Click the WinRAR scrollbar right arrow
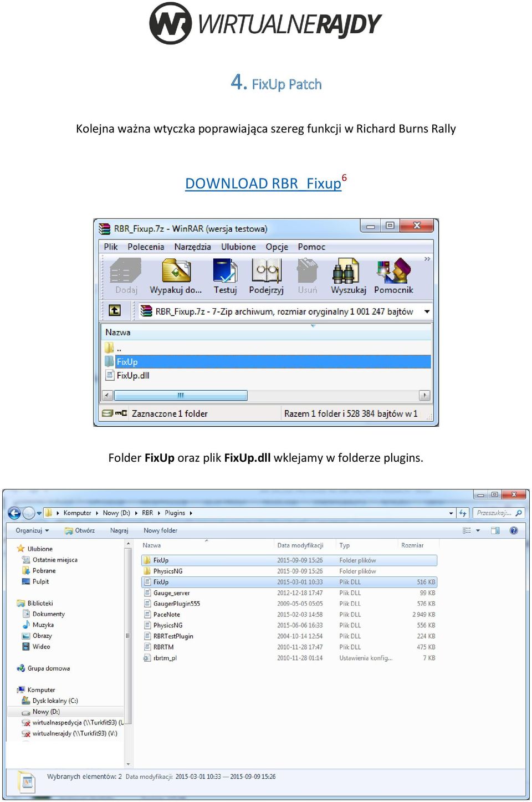Screen dimensions: 532x802 [x=424, y=395]
